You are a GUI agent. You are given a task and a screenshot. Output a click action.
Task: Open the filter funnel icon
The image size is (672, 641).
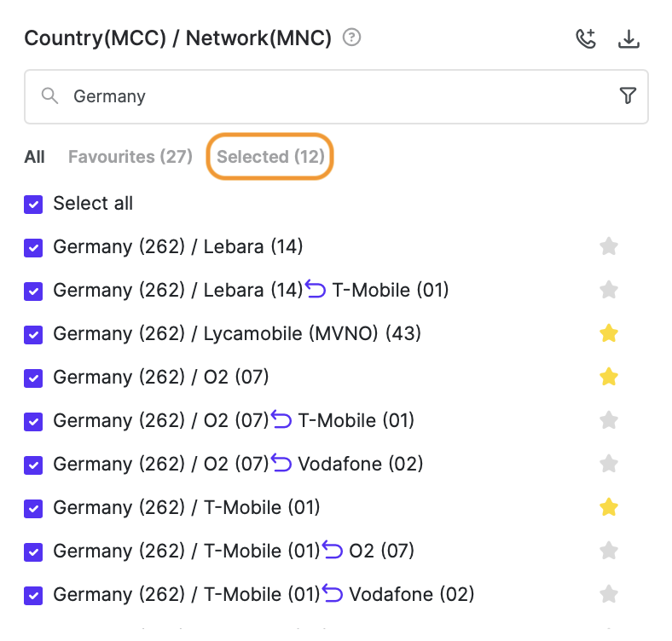click(628, 95)
